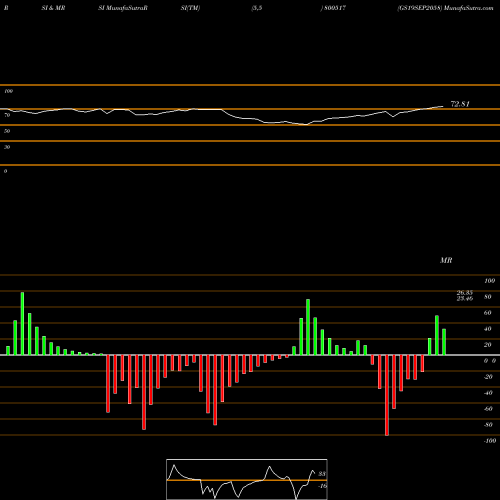The width and height of the screenshot is (500, 500).
Task: Click the 60 label on MR axis
Action: point(488,313)
